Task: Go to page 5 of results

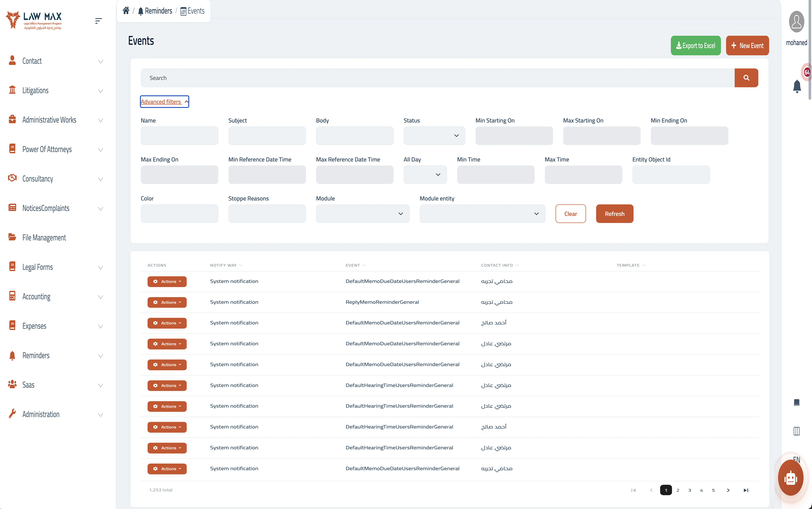Action: click(x=713, y=490)
